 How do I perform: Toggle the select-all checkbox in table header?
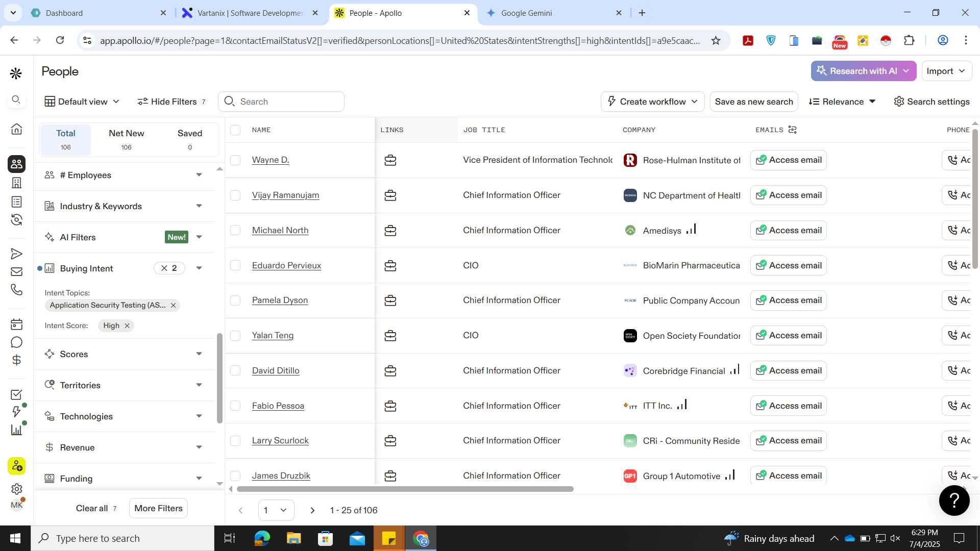pyautogui.click(x=235, y=130)
